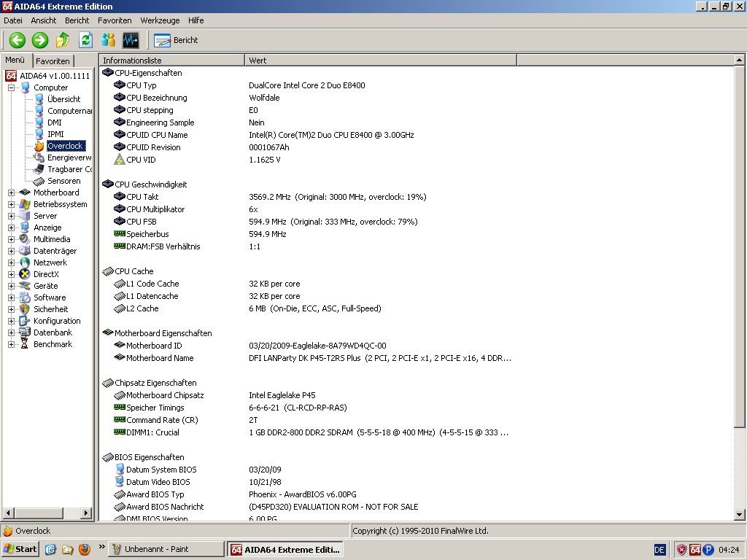747x560 pixels.
Task: Expand the Software tree node
Action: pyautogui.click(x=11, y=297)
